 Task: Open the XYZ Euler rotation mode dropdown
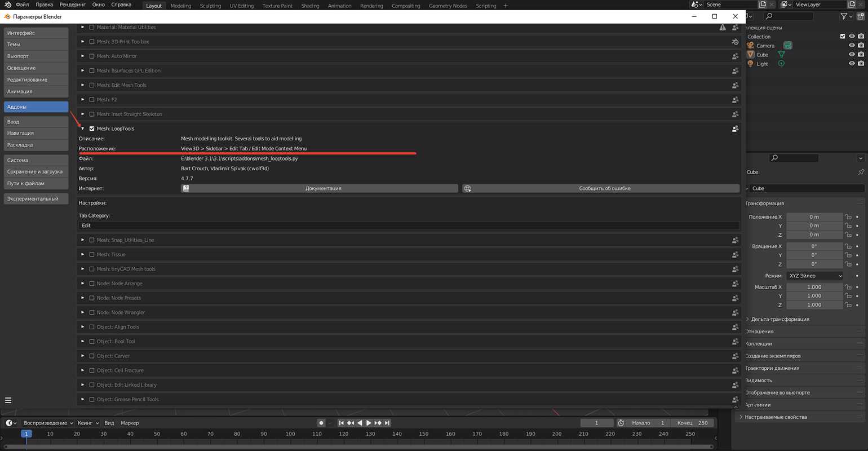[815, 276]
